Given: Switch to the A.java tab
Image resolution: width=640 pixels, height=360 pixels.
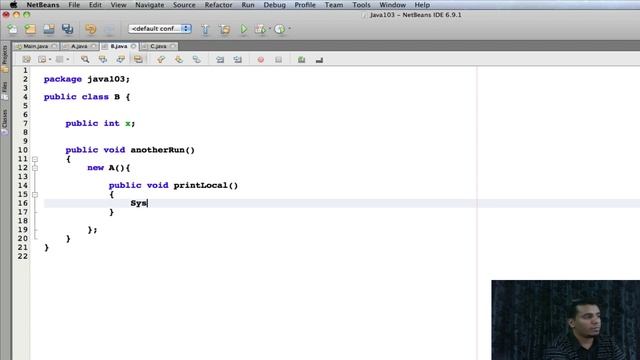Looking at the screenshot, I should [x=79, y=46].
